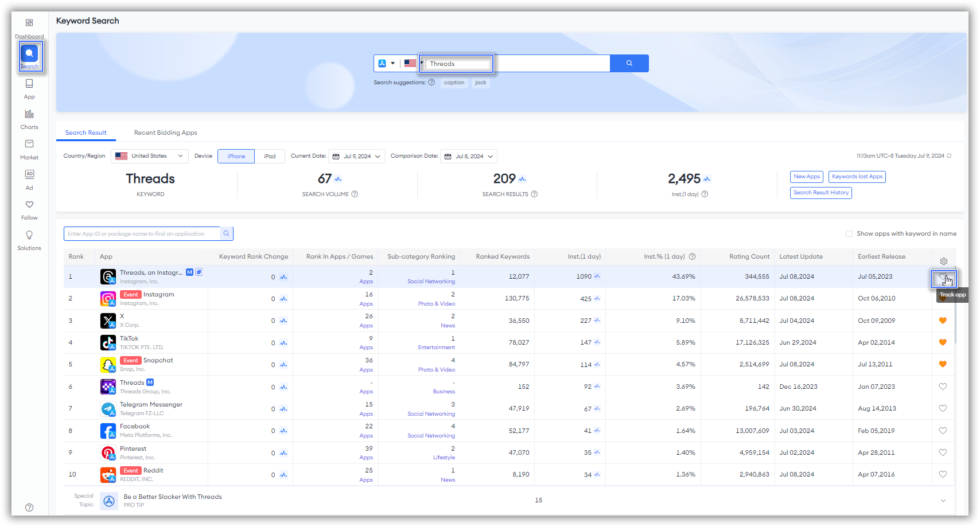Open the country flag dropdown in search bar

pos(413,63)
